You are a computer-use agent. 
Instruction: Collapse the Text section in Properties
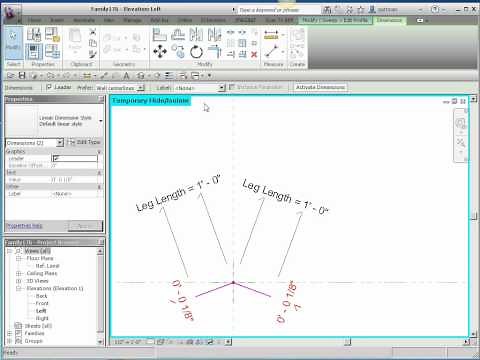point(99,173)
